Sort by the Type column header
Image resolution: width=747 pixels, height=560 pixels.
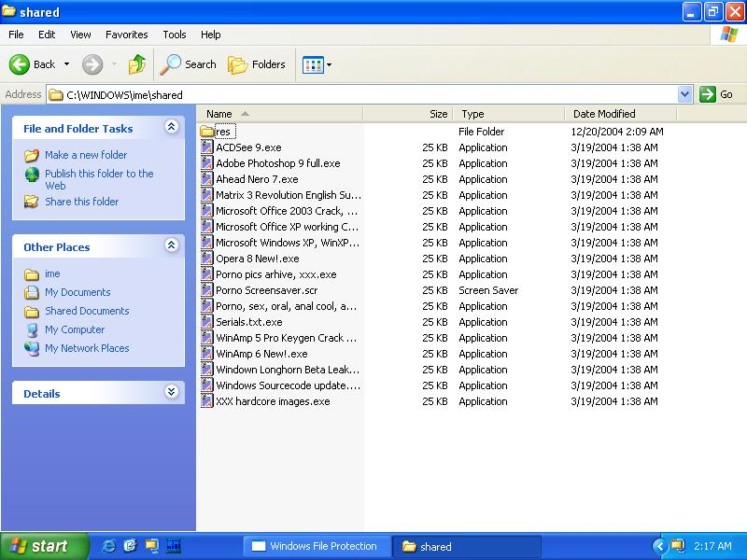[x=508, y=114]
